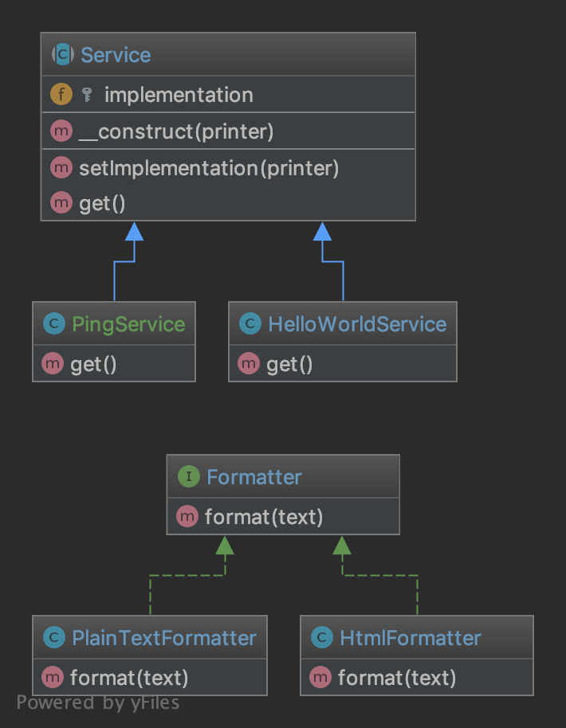Select format(text) in the Formatter interface
This screenshot has height=728, width=566.
point(264,517)
